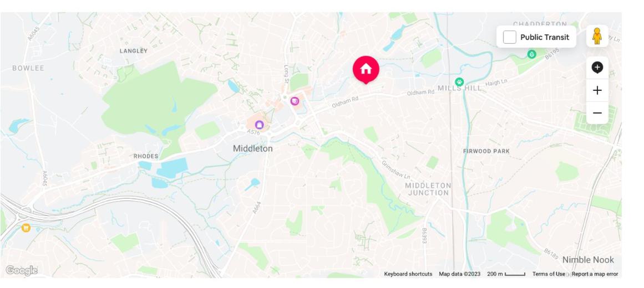Open Street View with the yellow pegman

pos(597,36)
